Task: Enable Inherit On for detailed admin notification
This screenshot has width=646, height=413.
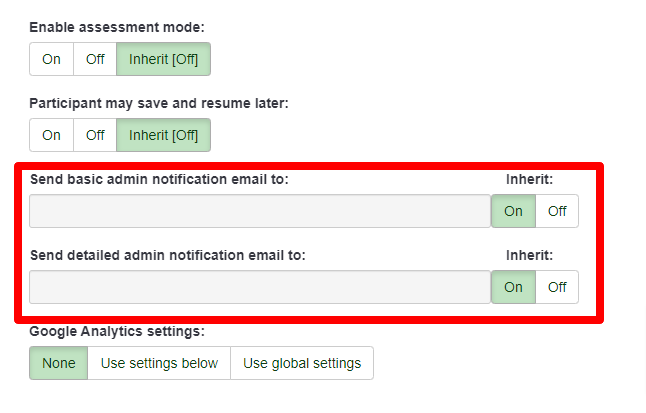Action: point(513,287)
